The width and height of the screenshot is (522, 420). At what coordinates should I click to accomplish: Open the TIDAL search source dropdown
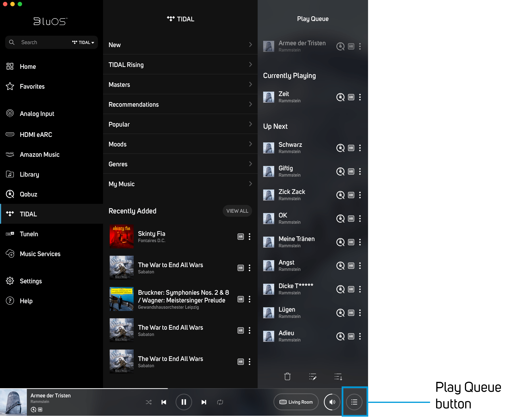(83, 42)
